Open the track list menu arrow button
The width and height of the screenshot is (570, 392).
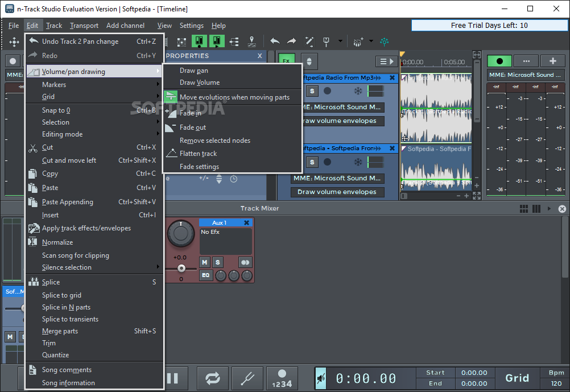point(386,61)
